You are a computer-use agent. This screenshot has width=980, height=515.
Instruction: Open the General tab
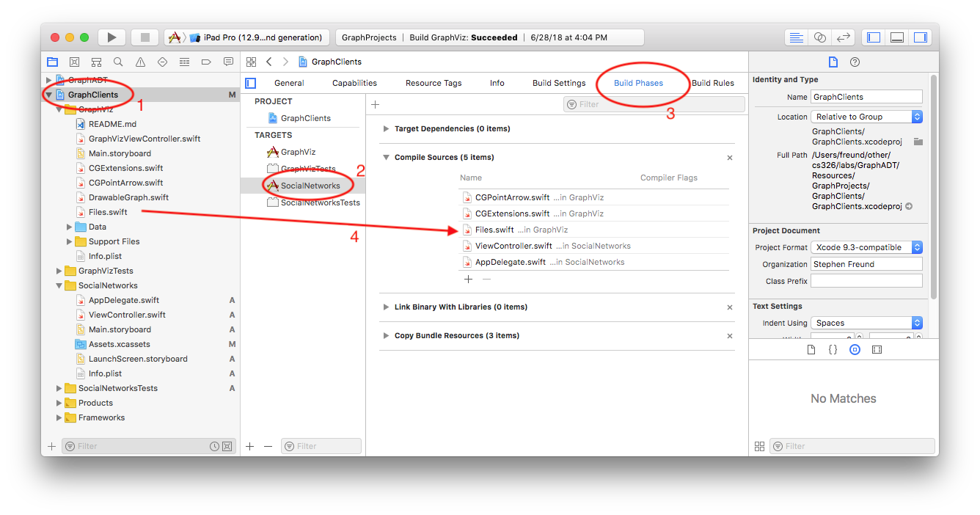289,83
